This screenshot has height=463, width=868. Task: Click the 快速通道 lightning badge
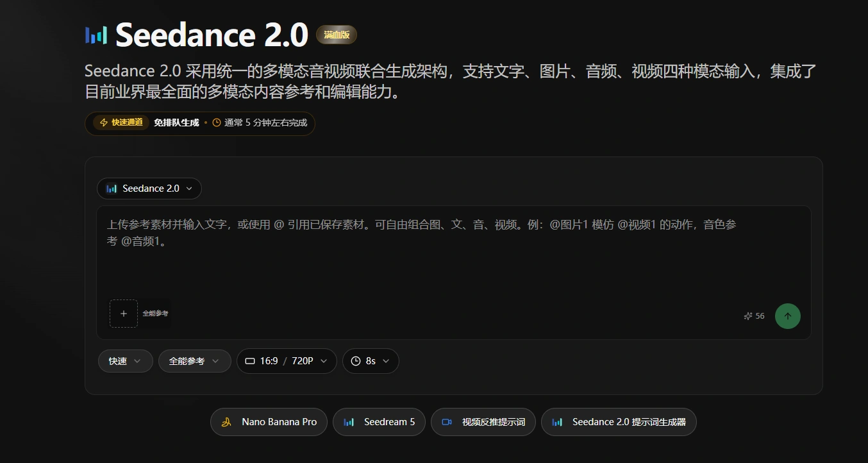pyautogui.click(x=121, y=122)
